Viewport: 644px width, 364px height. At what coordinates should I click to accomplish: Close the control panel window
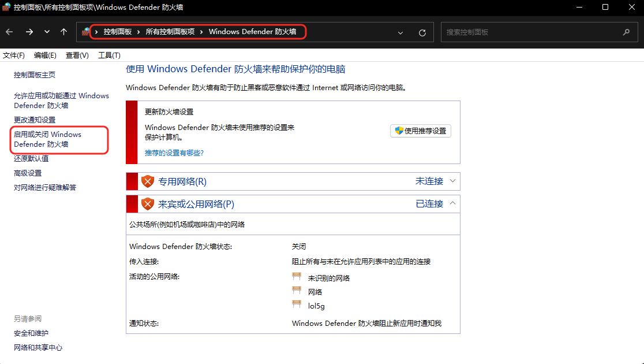(632, 8)
